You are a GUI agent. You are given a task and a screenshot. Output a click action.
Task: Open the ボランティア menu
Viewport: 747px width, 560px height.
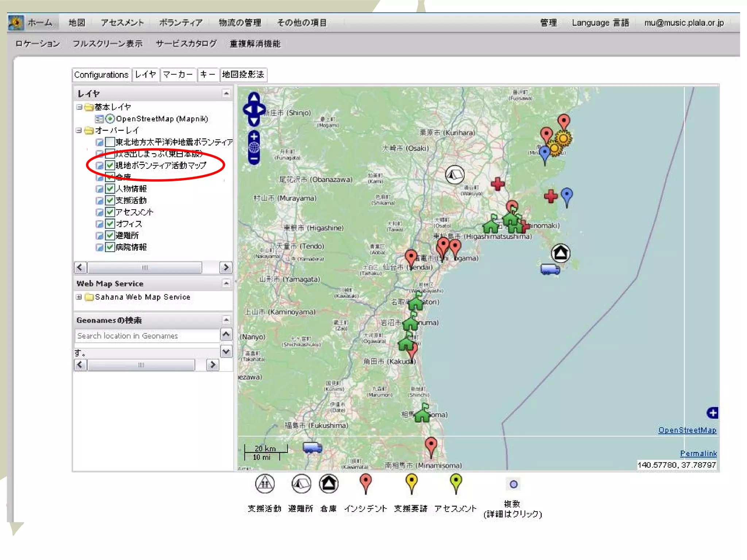click(181, 23)
